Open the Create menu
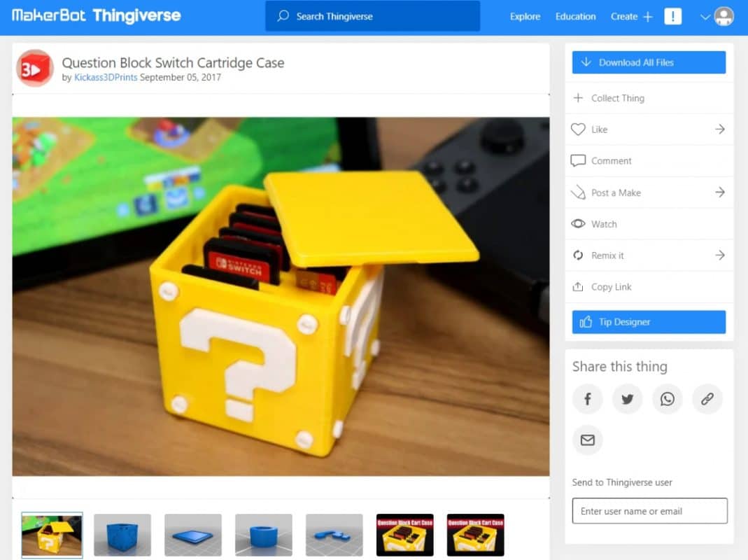The height and width of the screenshot is (560, 748). [624, 16]
